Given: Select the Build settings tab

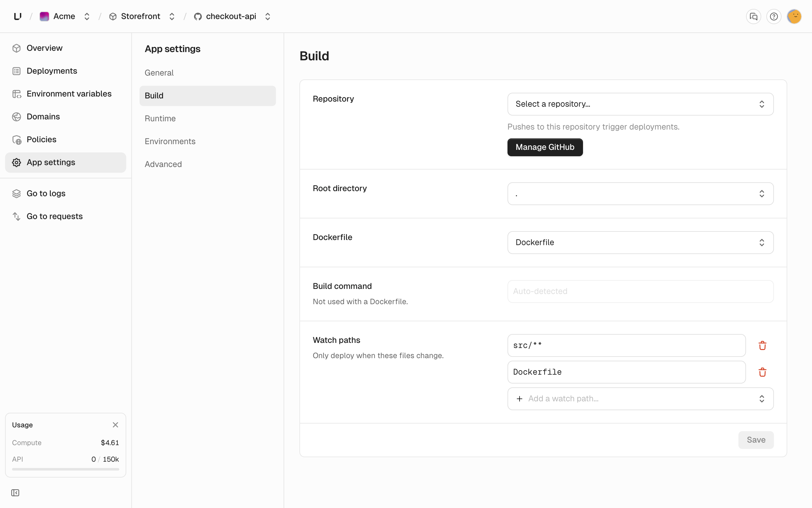Looking at the screenshot, I should click(207, 96).
